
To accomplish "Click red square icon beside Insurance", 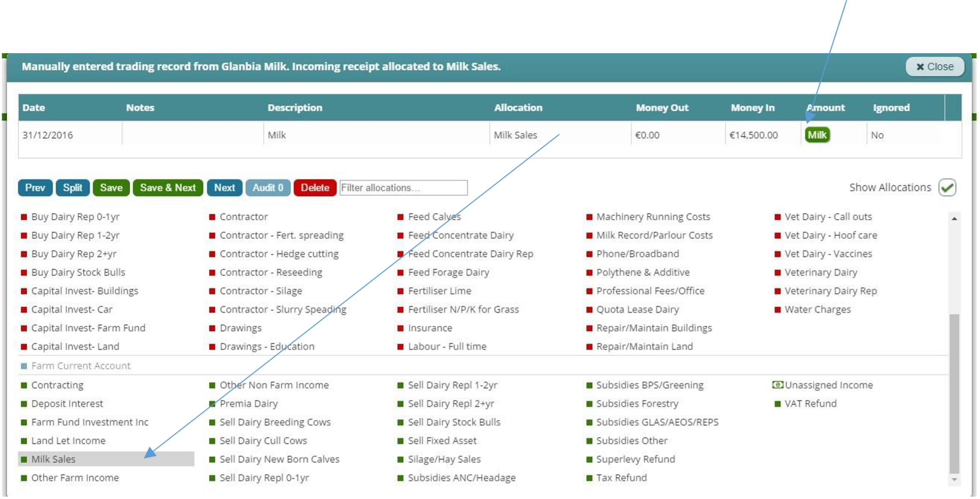I will (x=401, y=328).
